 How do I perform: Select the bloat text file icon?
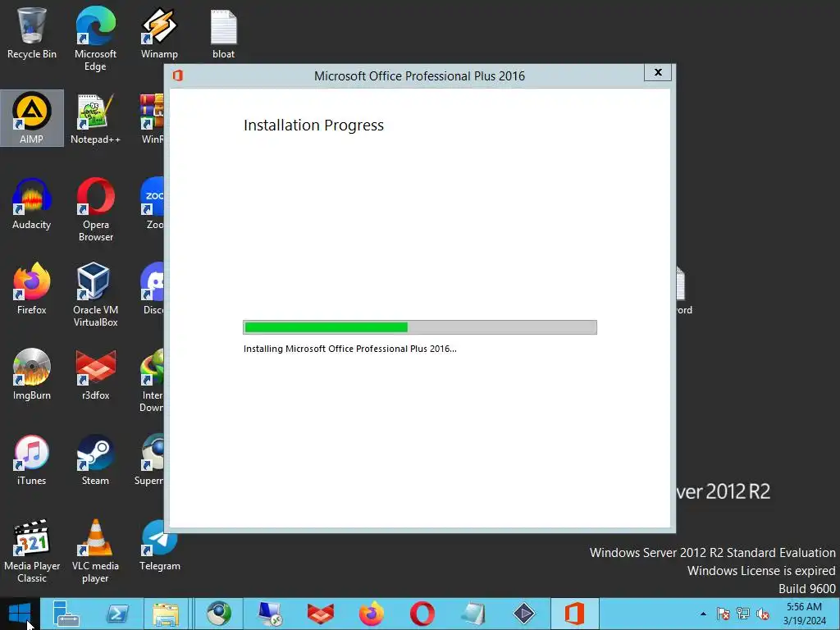click(223, 33)
